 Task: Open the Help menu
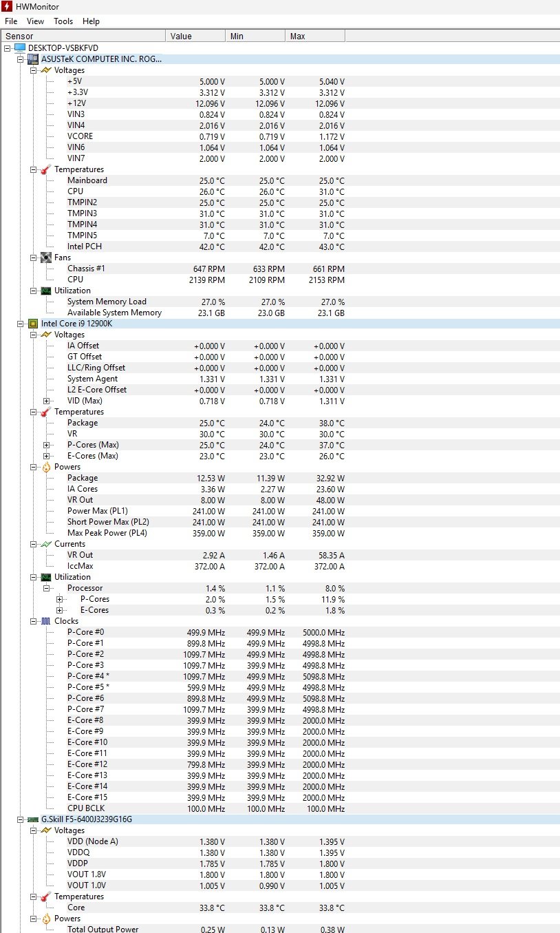tap(91, 21)
